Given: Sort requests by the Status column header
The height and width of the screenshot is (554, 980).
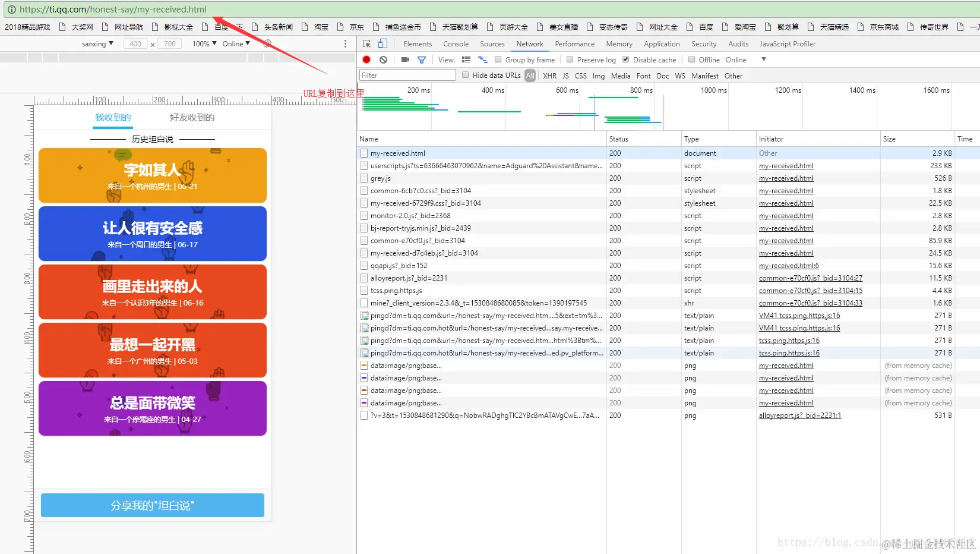Looking at the screenshot, I should (x=644, y=139).
